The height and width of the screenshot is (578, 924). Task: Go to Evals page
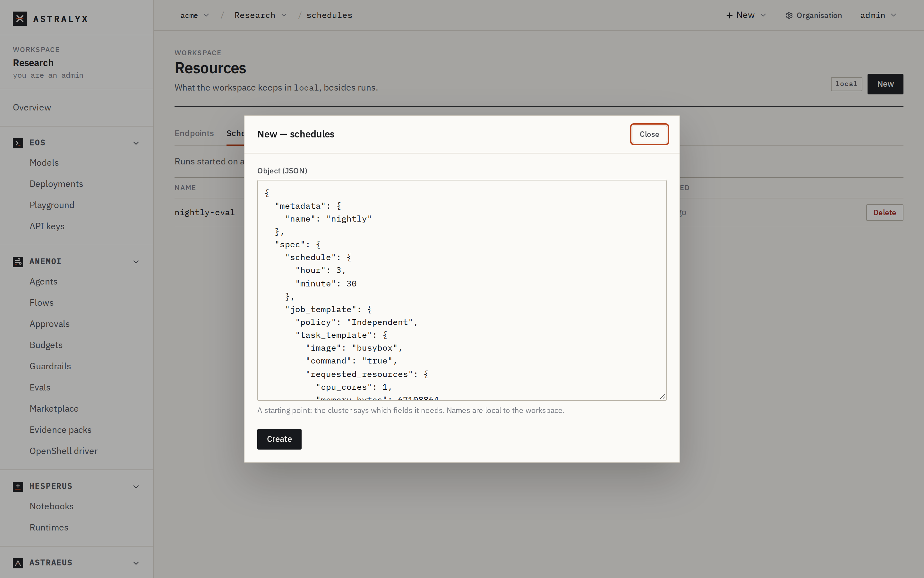[40, 387]
